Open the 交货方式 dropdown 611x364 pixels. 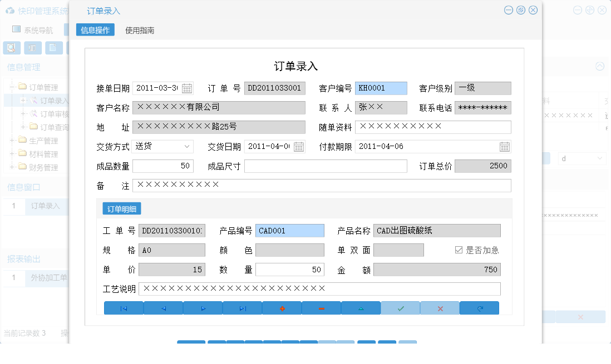(188, 146)
